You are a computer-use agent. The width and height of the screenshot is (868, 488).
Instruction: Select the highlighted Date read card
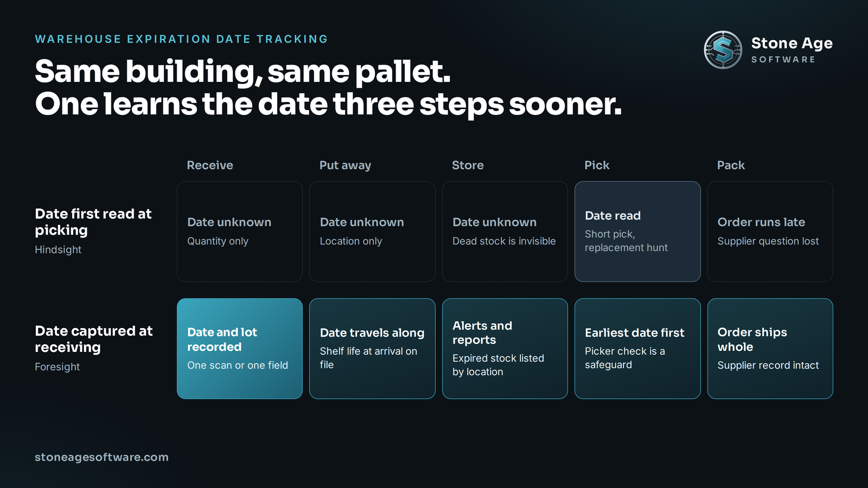[637, 232]
